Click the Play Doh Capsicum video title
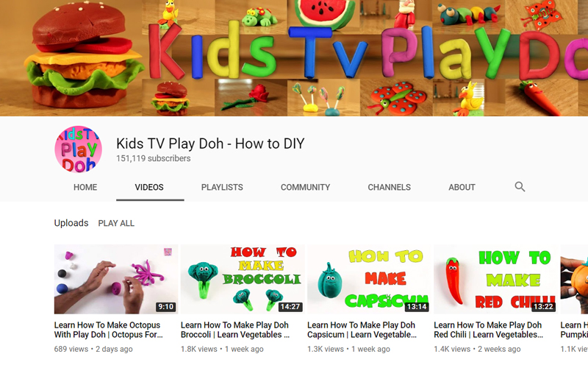 [x=362, y=330]
